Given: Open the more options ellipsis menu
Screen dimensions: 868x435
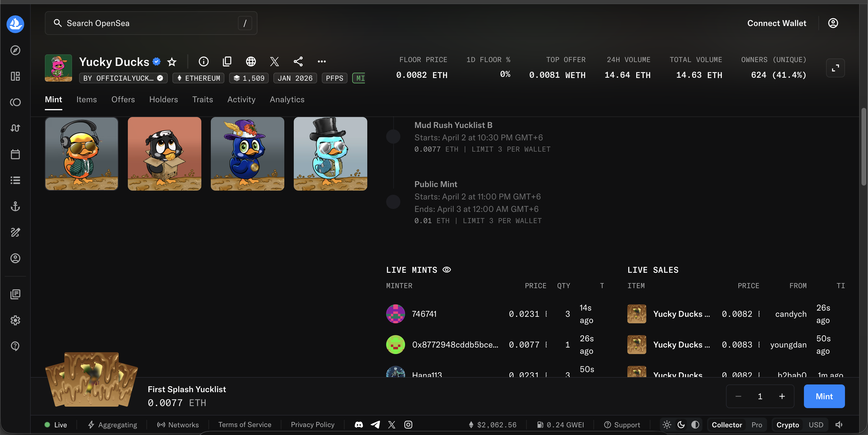Looking at the screenshot, I should pyautogui.click(x=322, y=61).
